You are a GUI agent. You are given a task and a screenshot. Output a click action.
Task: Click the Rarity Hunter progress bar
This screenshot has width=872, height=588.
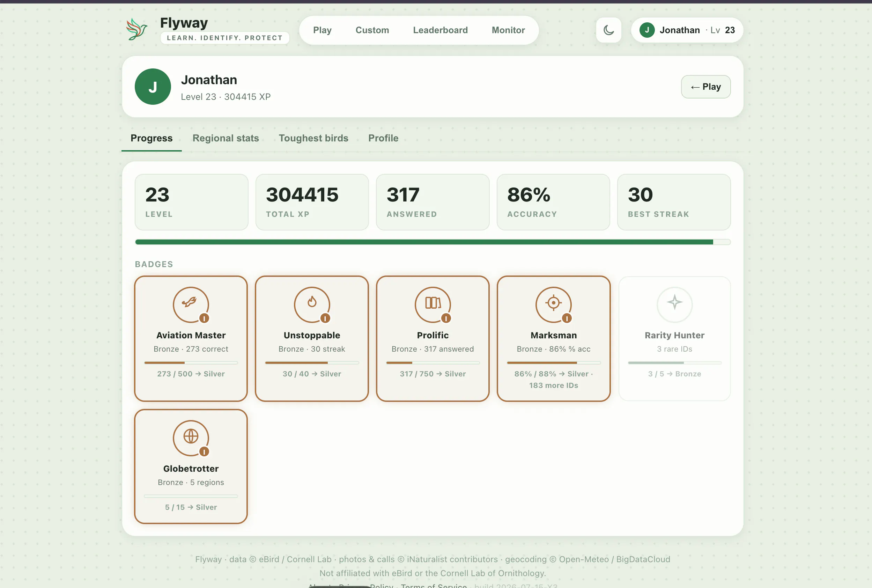[674, 363]
